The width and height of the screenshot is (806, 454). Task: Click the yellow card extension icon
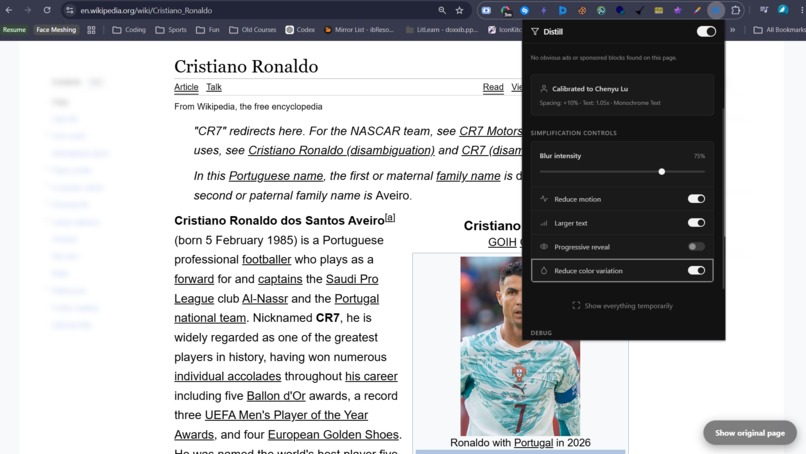658,10
